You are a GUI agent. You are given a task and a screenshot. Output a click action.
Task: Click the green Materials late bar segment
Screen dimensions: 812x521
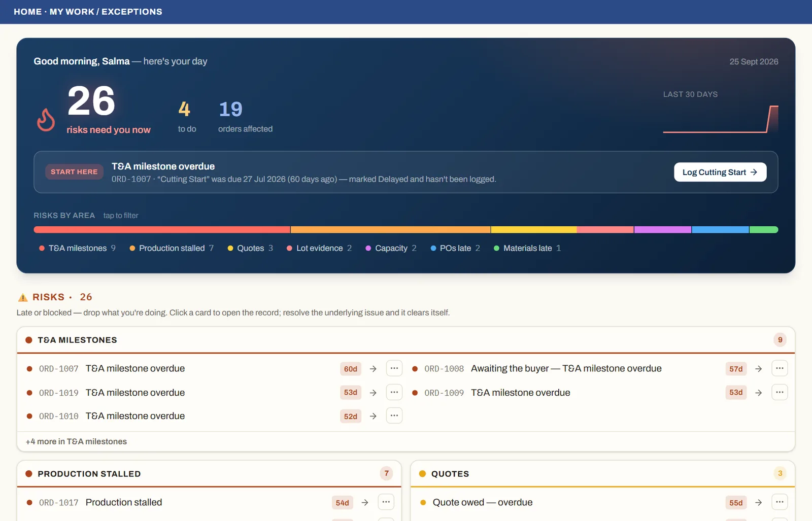[x=764, y=230]
